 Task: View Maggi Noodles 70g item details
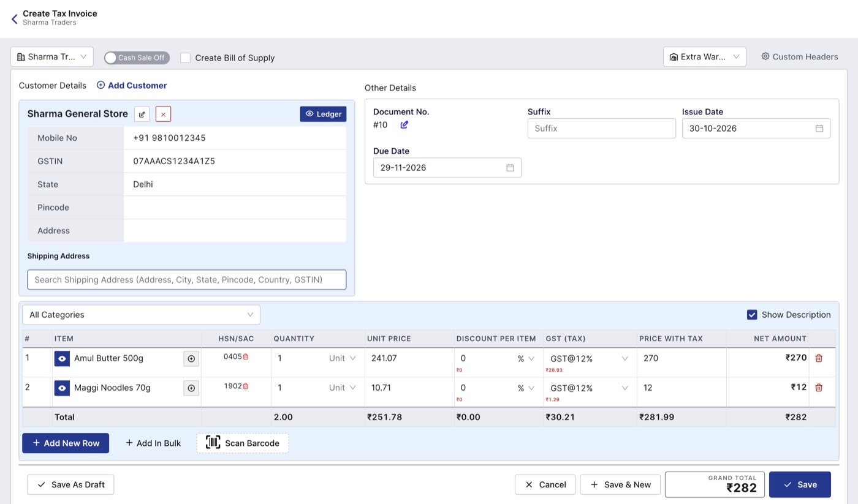point(62,388)
